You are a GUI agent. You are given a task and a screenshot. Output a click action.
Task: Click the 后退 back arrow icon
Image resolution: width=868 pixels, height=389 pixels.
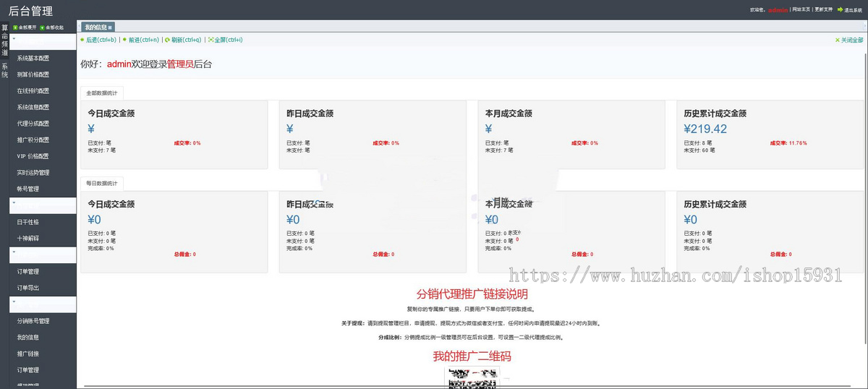click(x=82, y=40)
